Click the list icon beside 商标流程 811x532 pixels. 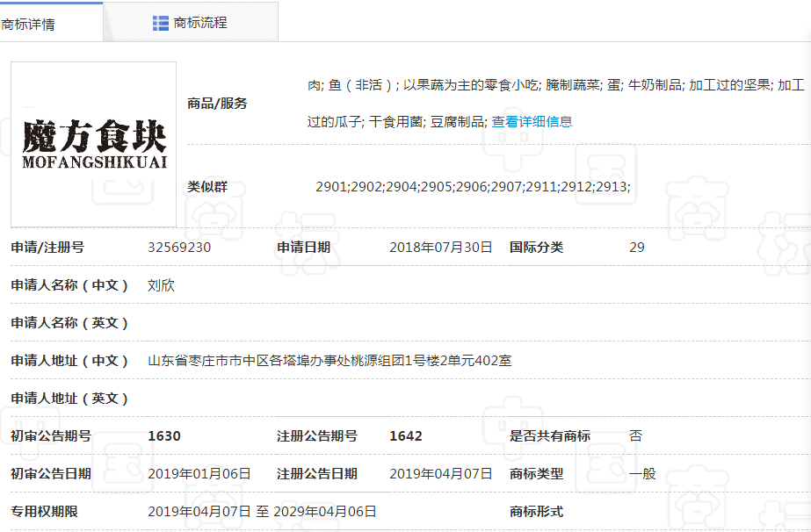pyautogui.click(x=160, y=23)
